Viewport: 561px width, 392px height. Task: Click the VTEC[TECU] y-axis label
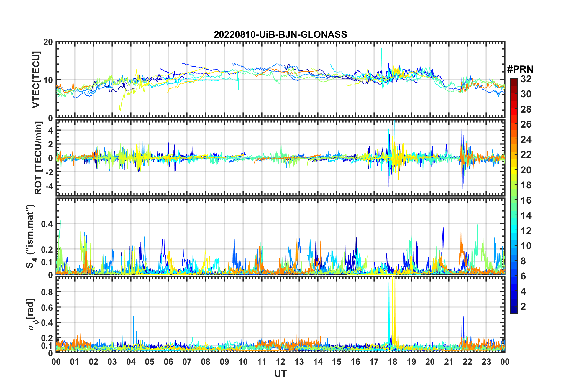coord(36,80)
